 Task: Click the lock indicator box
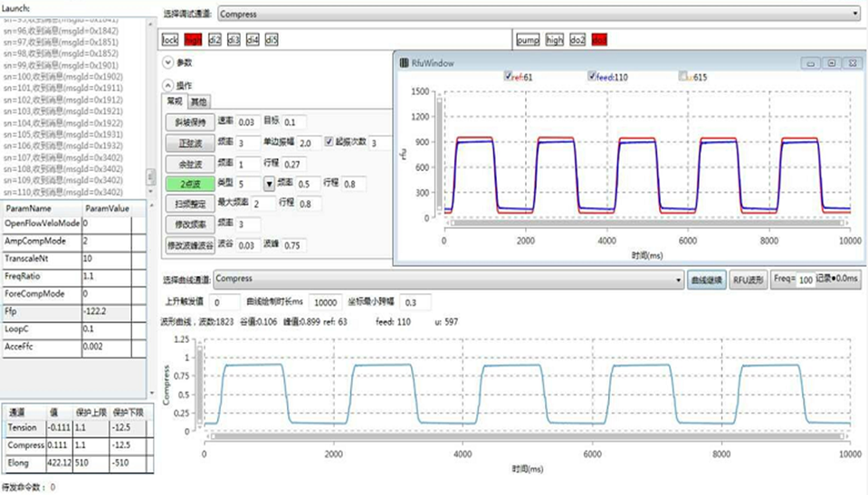170,41
